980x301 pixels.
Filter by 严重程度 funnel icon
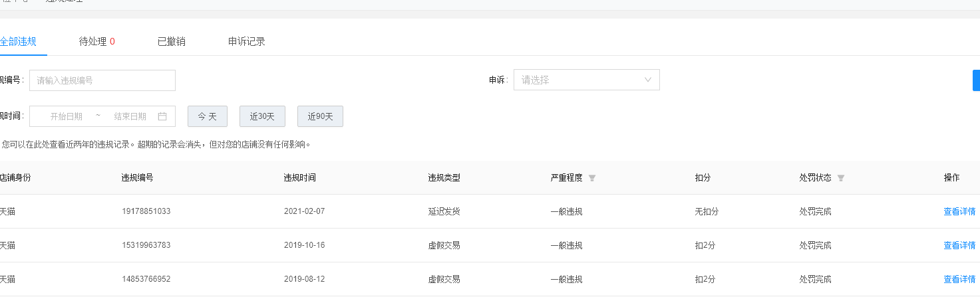(592, 178)
